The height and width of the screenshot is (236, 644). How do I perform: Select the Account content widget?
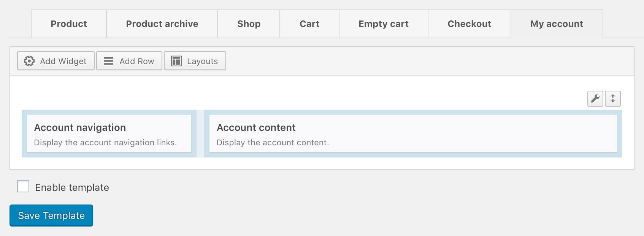click(x=413, y=134)
